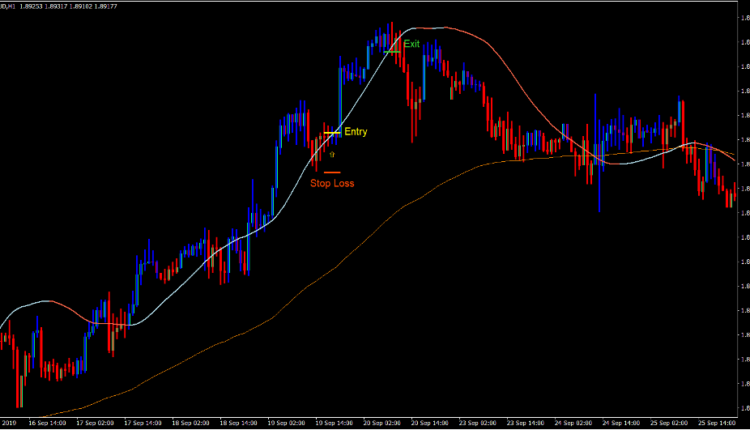Screen dimensions: 750x430
Task: Click the small yellow buy arrow icon
Action: (331, 155)
